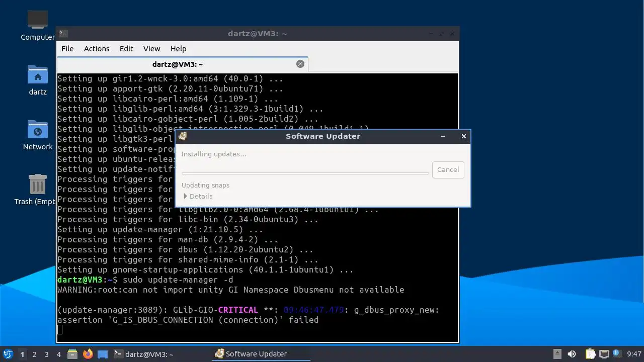Launch Firefox from the panel
Screen dimensions: 644x362
[88, 354]
